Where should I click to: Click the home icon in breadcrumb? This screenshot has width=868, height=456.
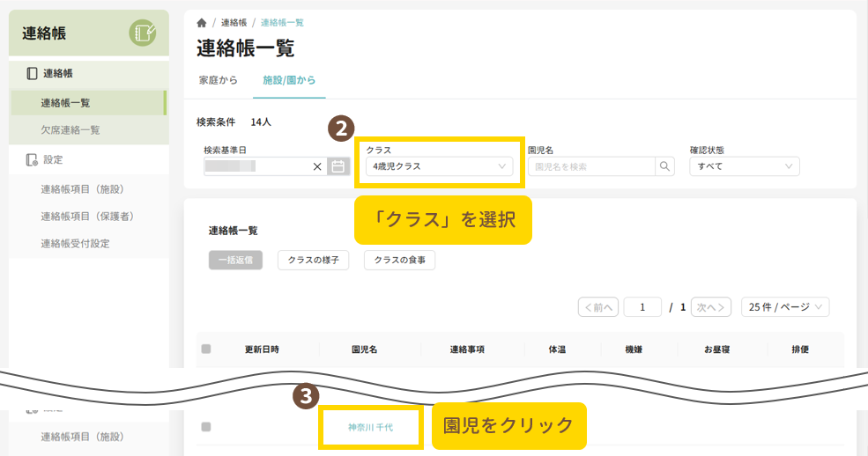click(202, 22)
